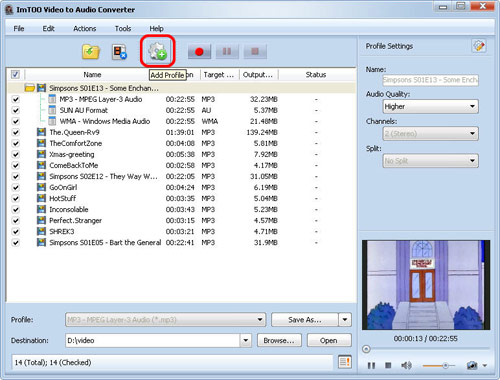The image size is (500, 380).
Task: Open the Edit menu
Action: (x=48, y=28)
